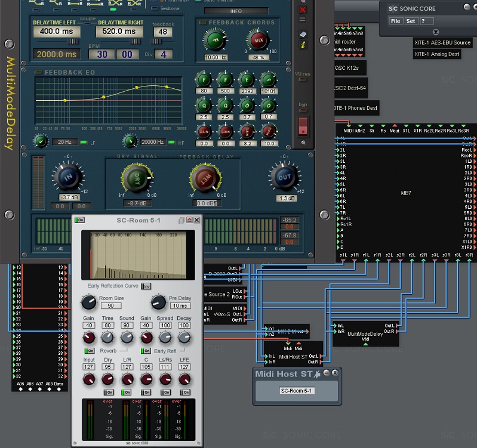This screenshot has width=477, height=448.
Task: Toggle the Early Refl. On button
Action: [x=146, y=351]
